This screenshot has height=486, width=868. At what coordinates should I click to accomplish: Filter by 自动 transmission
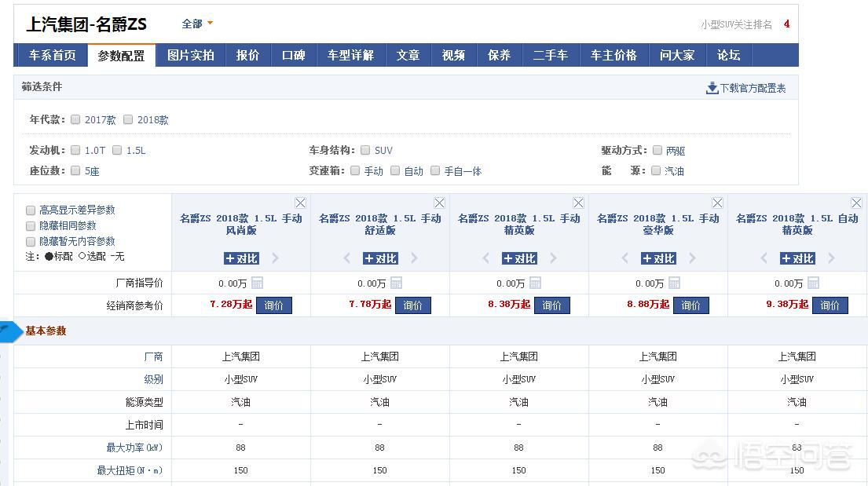coord(395,170)
